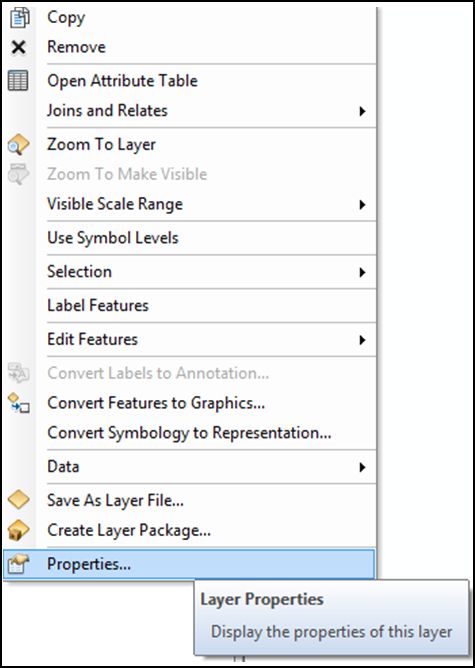This screenshot has width=475, height=668.
Task: Expand the Joins and Relates submenu arrow
Action: 362,111
